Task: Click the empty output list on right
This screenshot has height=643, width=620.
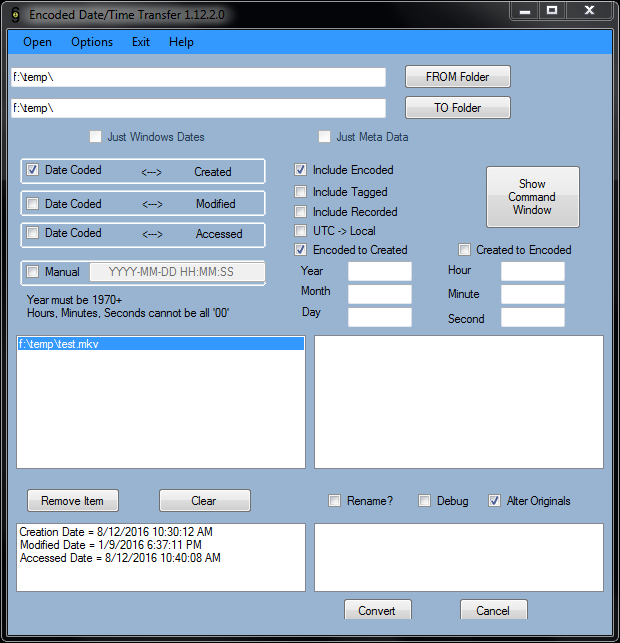Action: point(459,402)
